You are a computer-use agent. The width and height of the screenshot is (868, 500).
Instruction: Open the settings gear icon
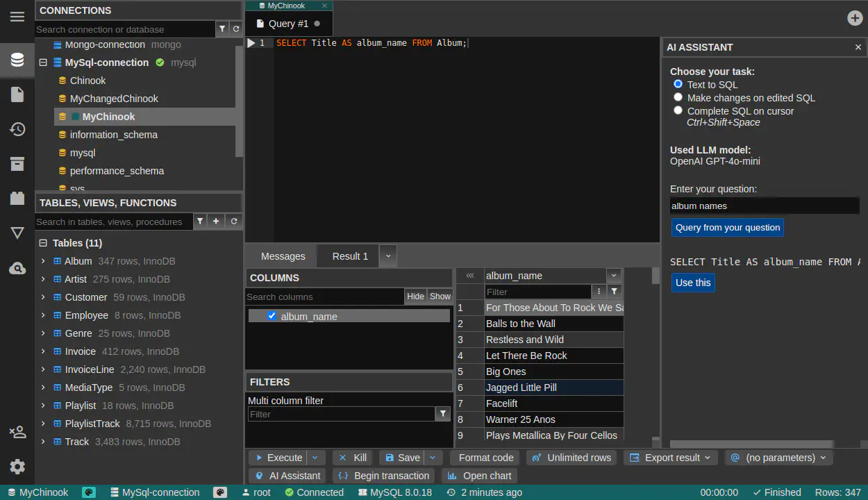click(x=17, y=467)
